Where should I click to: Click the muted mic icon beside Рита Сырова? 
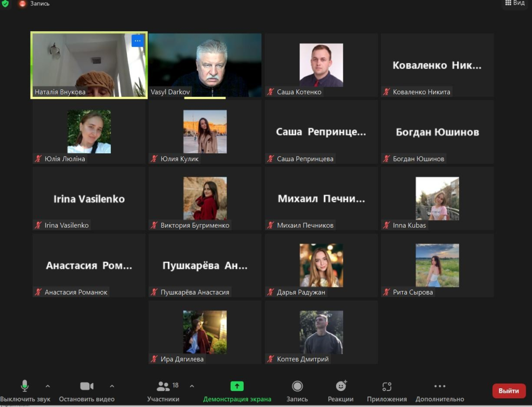click(387, 292)
